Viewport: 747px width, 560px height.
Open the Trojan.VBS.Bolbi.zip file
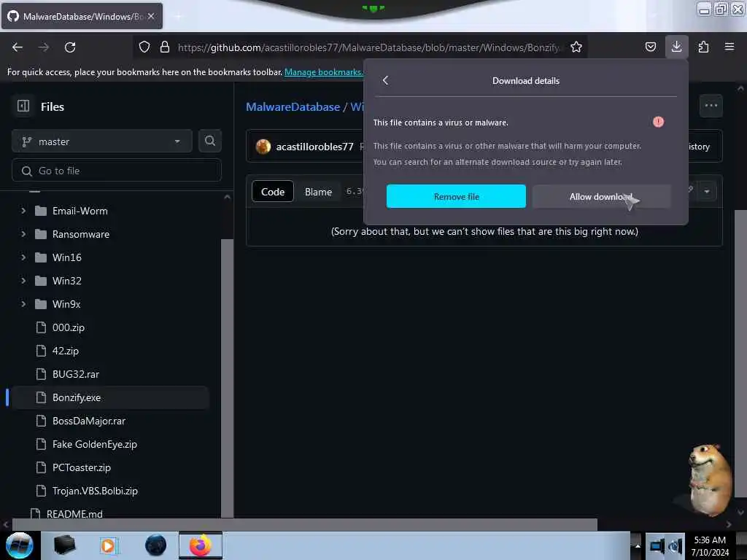tap(95, 491)
